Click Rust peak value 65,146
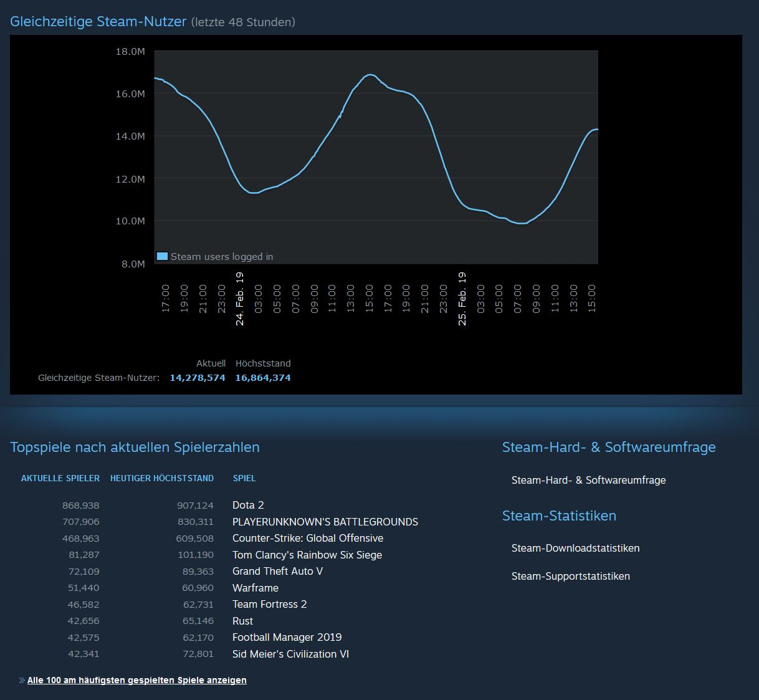 point(198,621)
